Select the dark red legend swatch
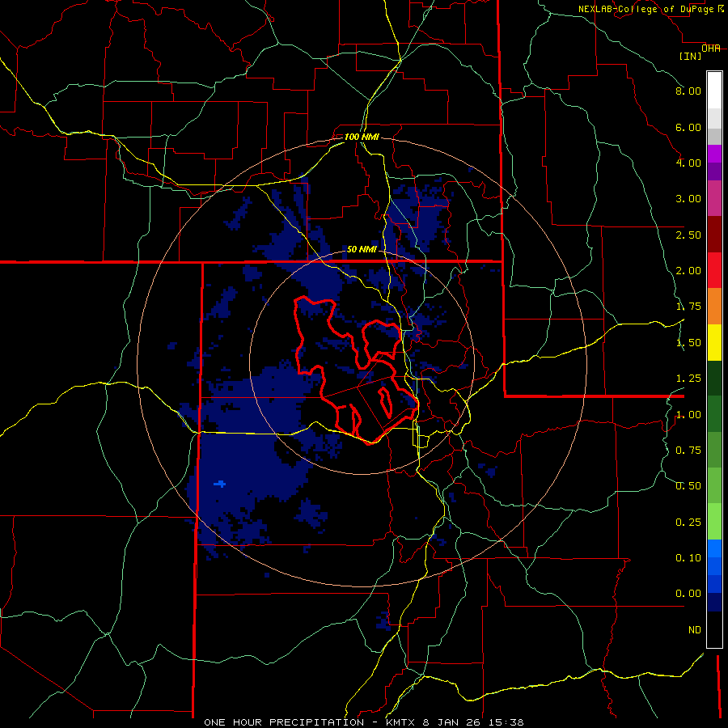728x728 pixels. [x=714, y=235]
